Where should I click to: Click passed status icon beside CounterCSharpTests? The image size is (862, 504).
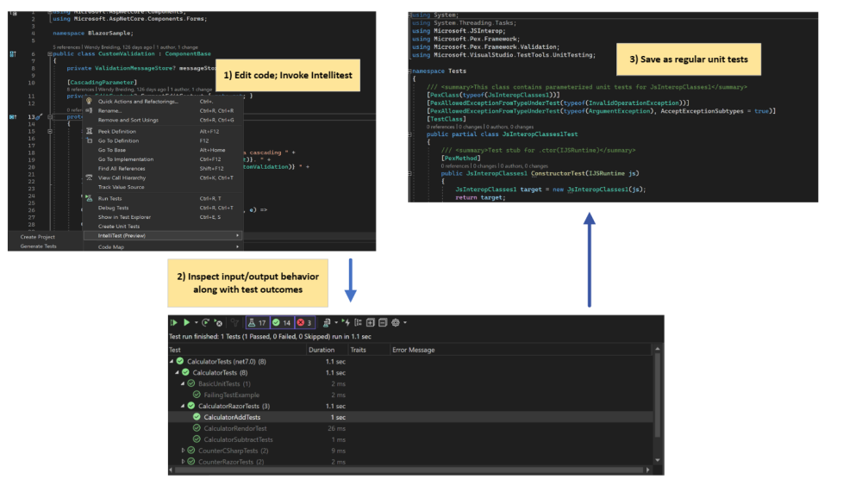click(191, 451)
